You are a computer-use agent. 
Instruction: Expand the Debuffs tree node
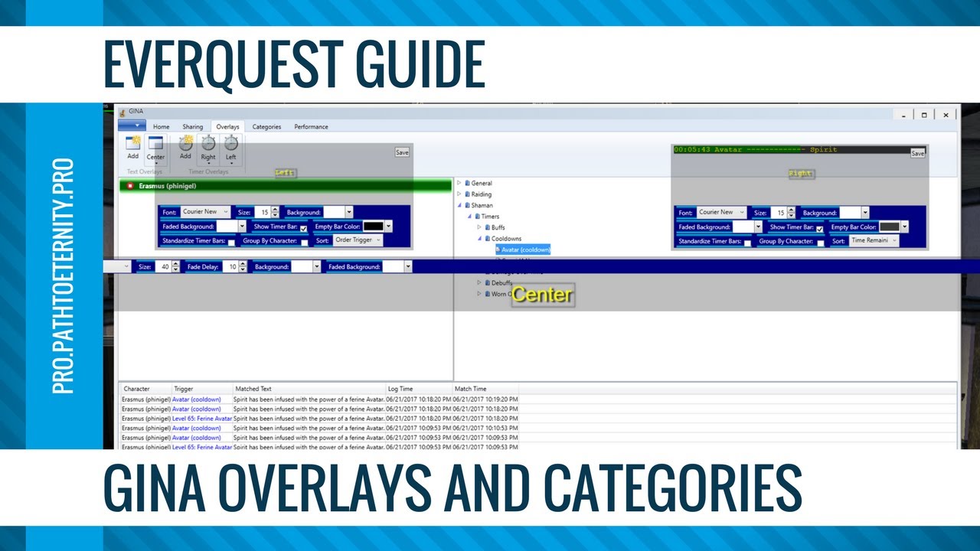(479, 282)
